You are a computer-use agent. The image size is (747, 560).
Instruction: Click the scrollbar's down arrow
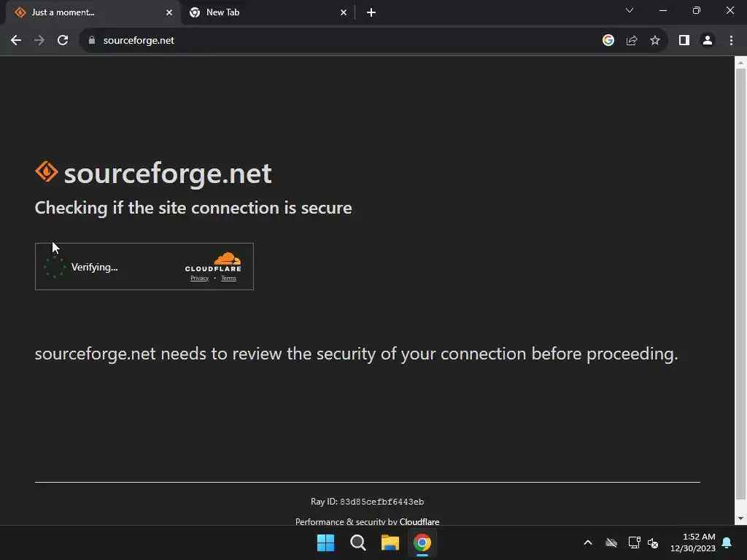[x=740, y=518]
